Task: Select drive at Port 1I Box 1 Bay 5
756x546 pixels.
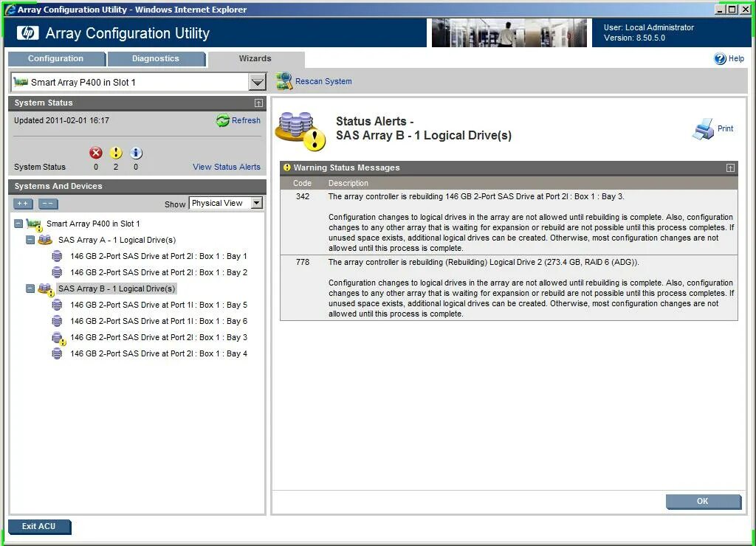Action: (159, 305)
